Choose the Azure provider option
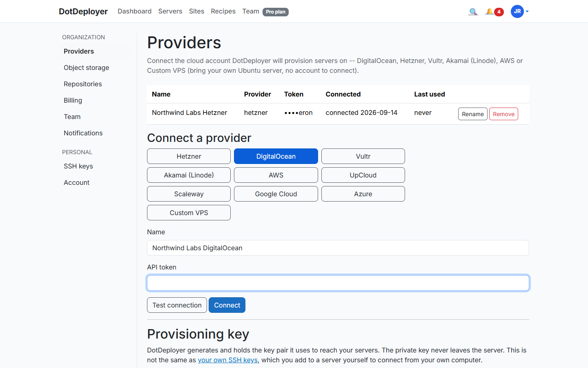The image size is (588, 368). tap(363, 194)
